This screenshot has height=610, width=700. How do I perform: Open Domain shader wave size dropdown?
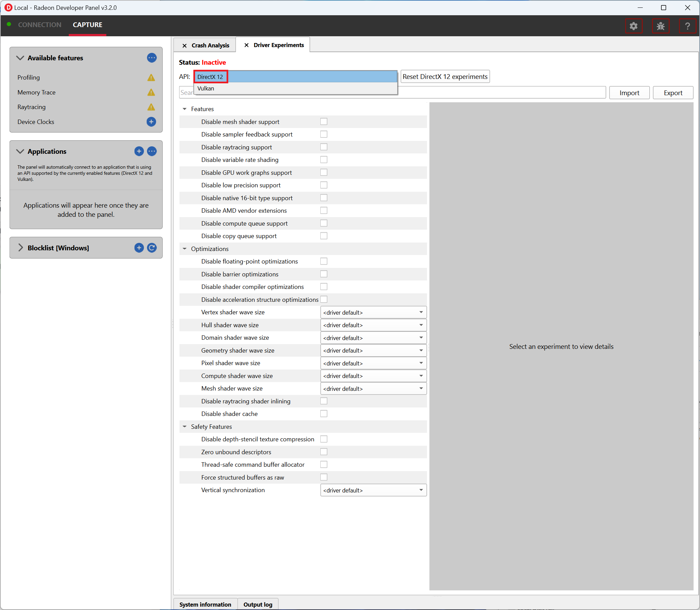tap(373, 338)
